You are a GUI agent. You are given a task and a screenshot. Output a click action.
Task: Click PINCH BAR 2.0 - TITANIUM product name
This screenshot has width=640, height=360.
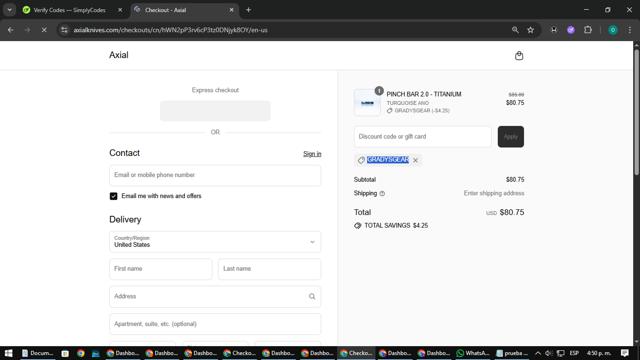click(x=424, y=94)
